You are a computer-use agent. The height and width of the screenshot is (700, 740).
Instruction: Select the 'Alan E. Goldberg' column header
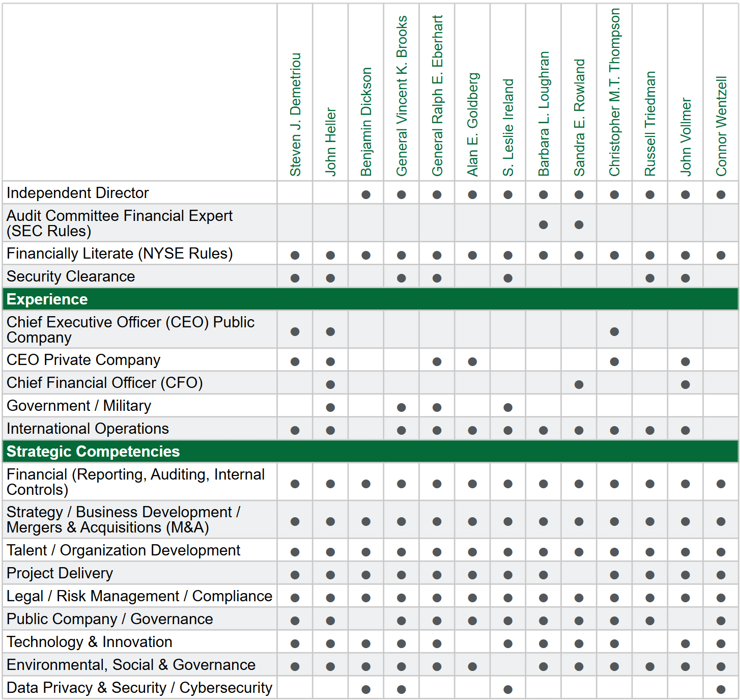[x=473, y=125]
